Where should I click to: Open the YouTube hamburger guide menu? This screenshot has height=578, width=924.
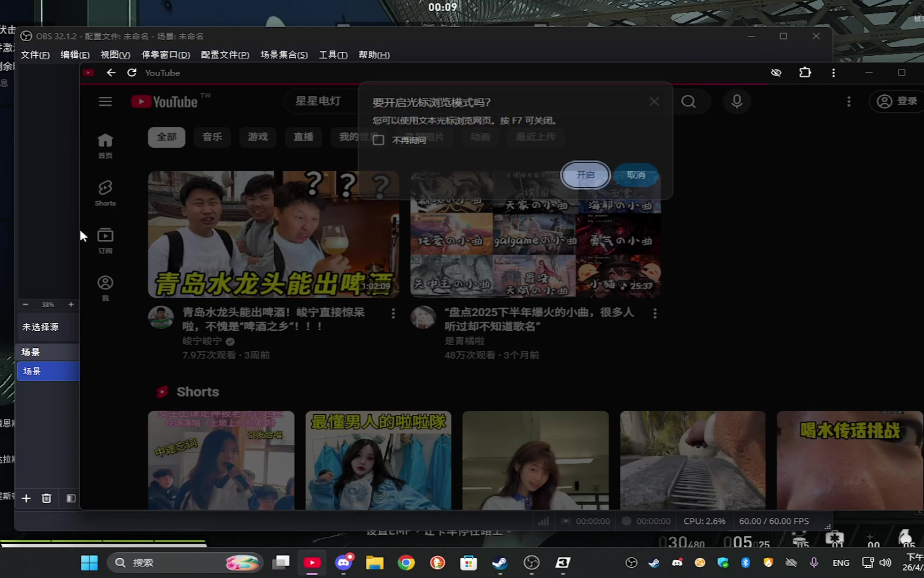click(x=105, y=102)
